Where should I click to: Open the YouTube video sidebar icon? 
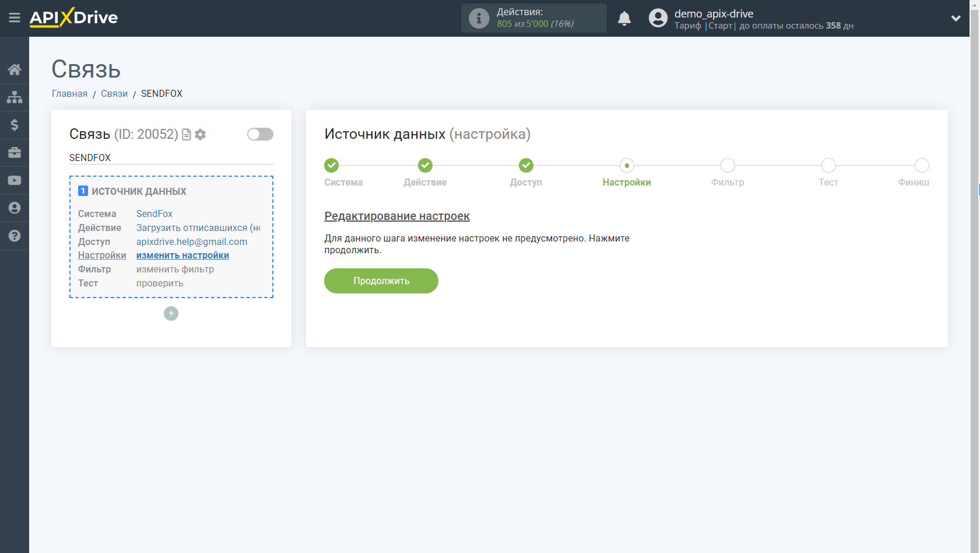coord(15,180)
